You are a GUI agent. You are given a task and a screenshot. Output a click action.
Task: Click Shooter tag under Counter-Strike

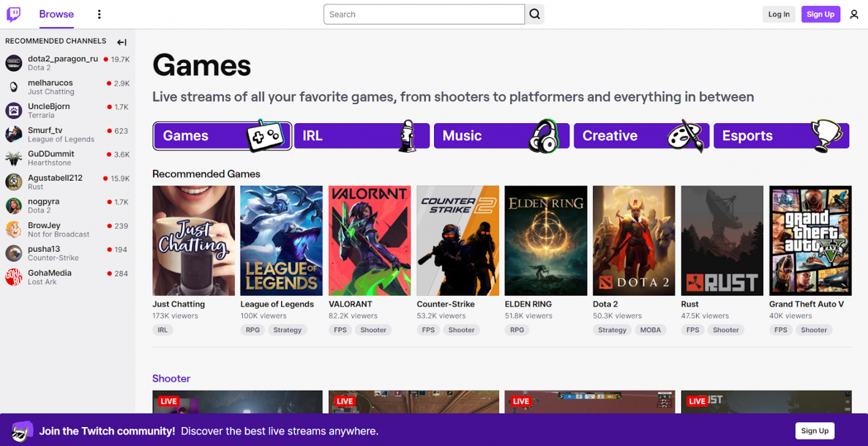462,330
